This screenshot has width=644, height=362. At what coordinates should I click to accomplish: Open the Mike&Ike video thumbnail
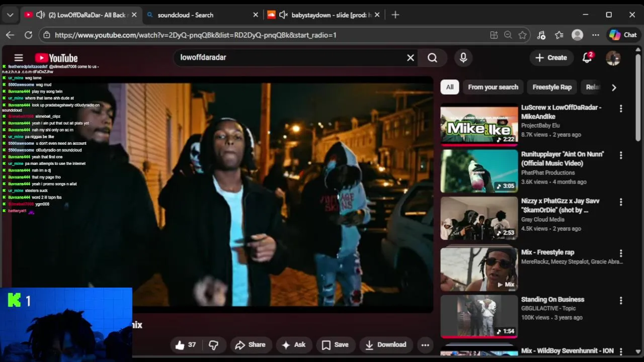[x=479, y=125]
